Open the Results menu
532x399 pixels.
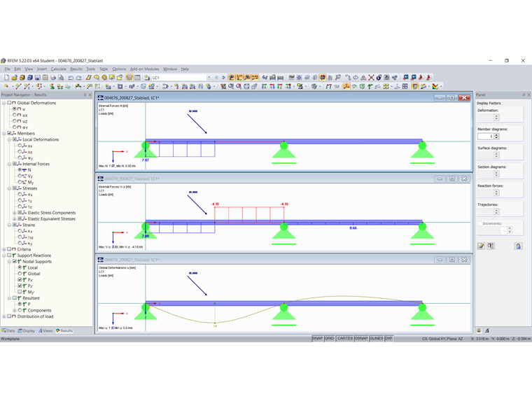pyautogui.click(x=76, y=69)
